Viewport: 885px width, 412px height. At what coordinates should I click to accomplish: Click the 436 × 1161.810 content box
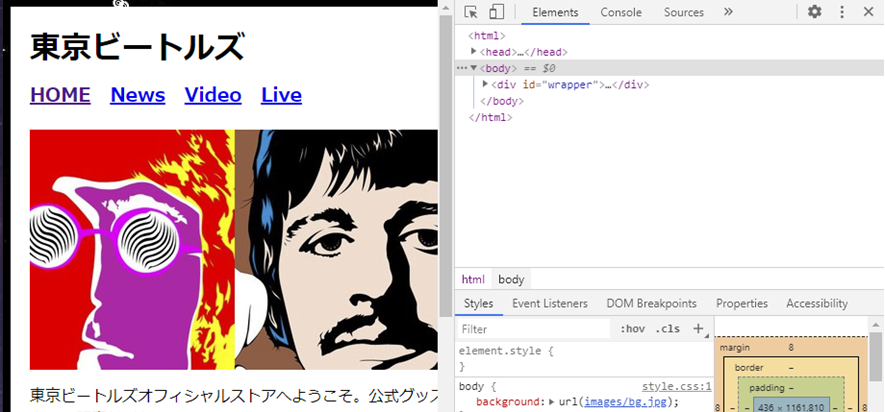point(791,405)
